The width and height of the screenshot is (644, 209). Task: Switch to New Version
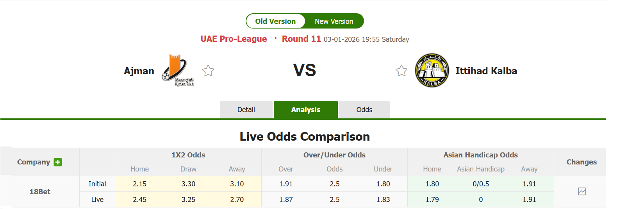pos(334,21)
